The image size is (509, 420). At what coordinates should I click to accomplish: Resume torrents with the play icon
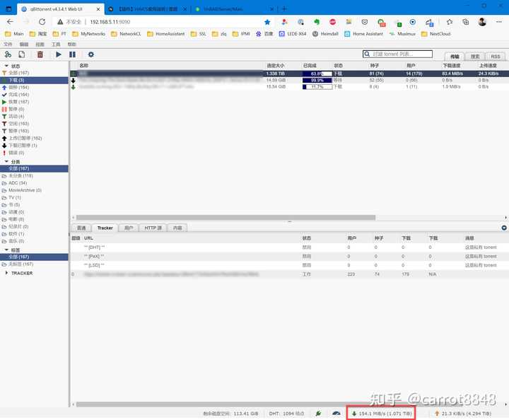point(59,54)
